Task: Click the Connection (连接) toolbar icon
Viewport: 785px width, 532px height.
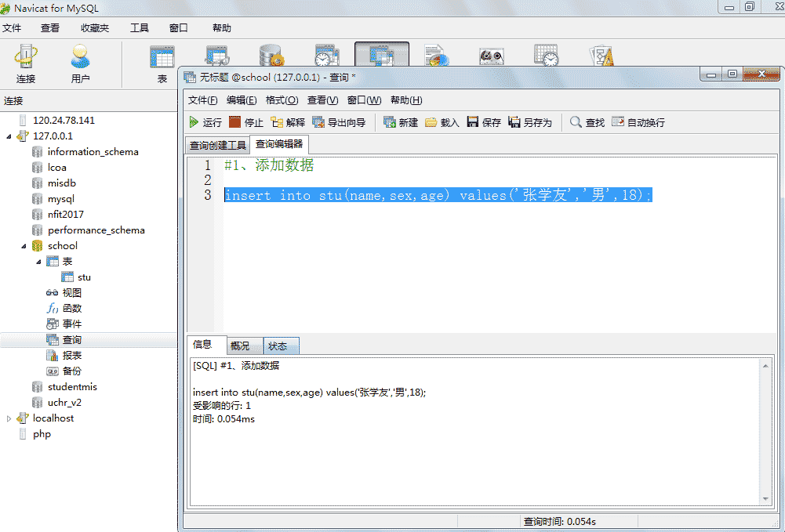Action: click(26, 63)
